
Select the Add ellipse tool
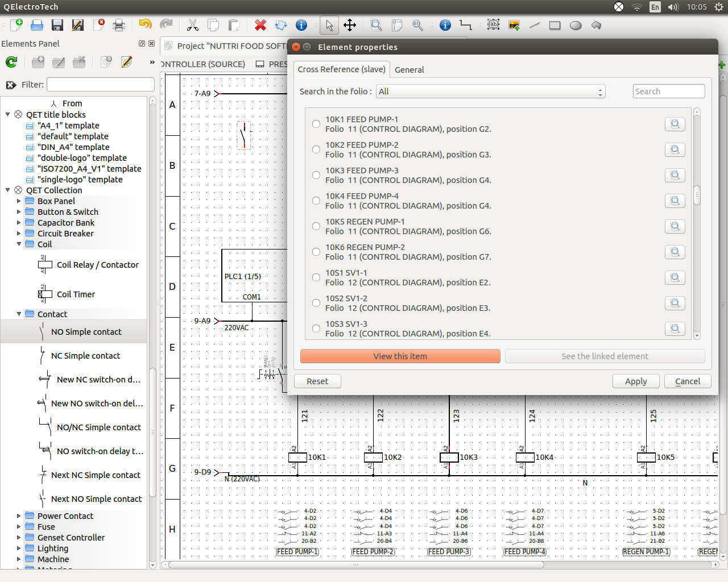tap(576, 25)
